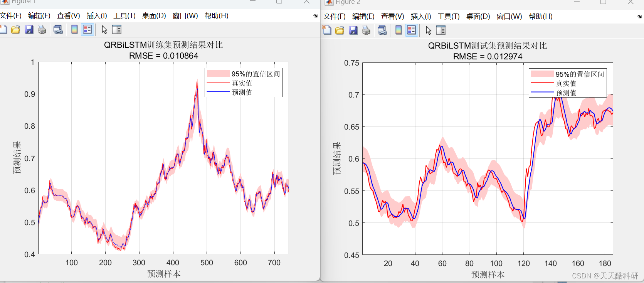This screenshot has width=644, height=283.
Task: Click x-axis tick label 180 in Figure 2
Action: [605, 263]
